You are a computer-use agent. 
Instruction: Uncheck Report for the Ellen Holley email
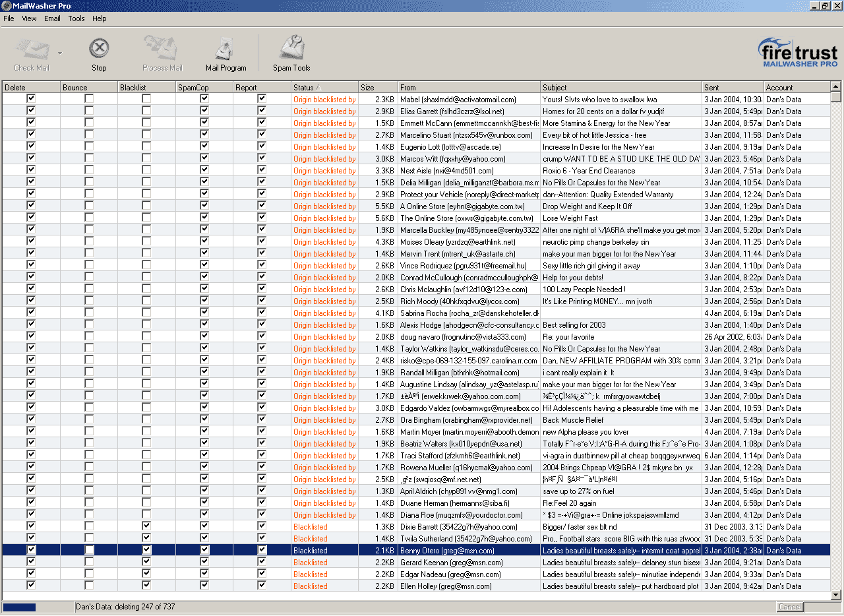pyautogui.click(x=262, y=586)
